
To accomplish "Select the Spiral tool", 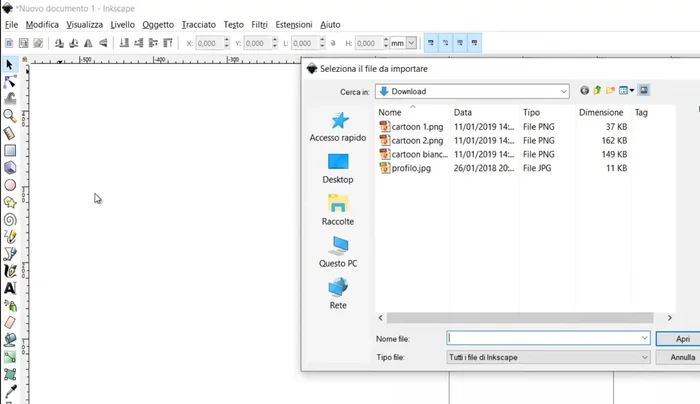I will pos(10,219).
